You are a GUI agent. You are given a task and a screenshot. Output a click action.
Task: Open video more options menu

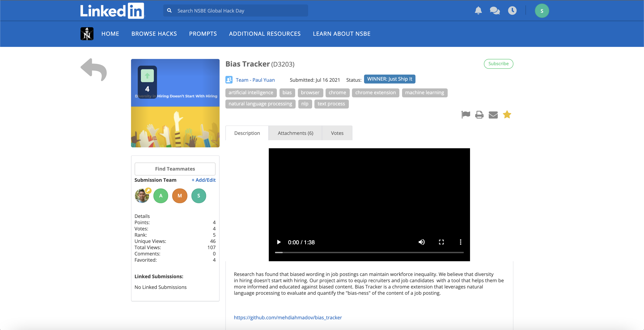460,242
